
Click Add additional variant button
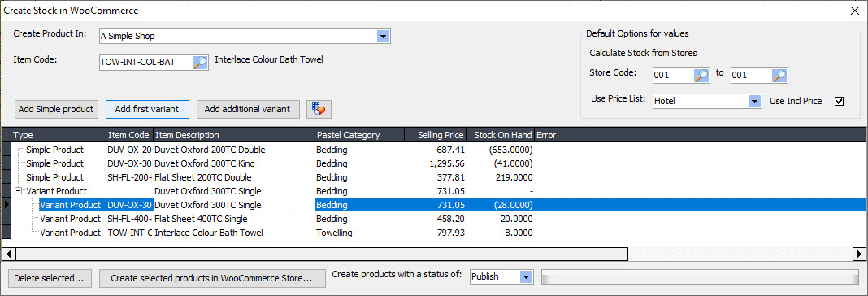pyautogui.click(x=247, y=109)
